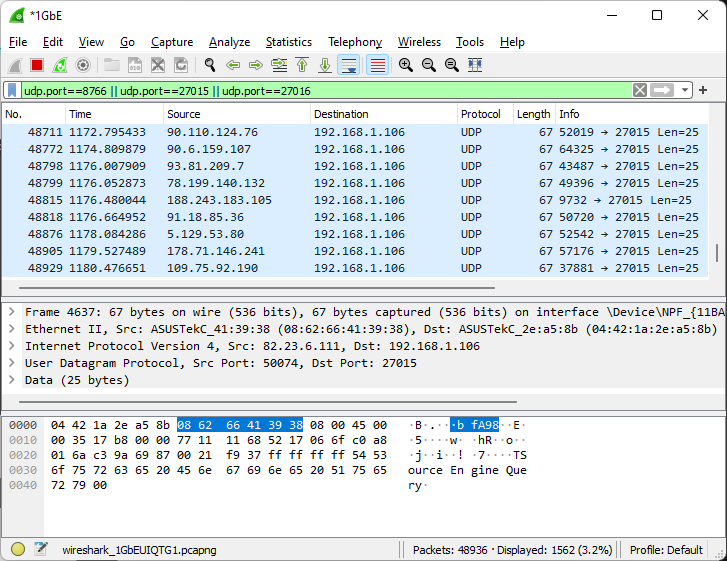The height and width of the screenshot is (561, 727).
Task: Toggle auto-scroll during live capture
Action: [349, 65]
